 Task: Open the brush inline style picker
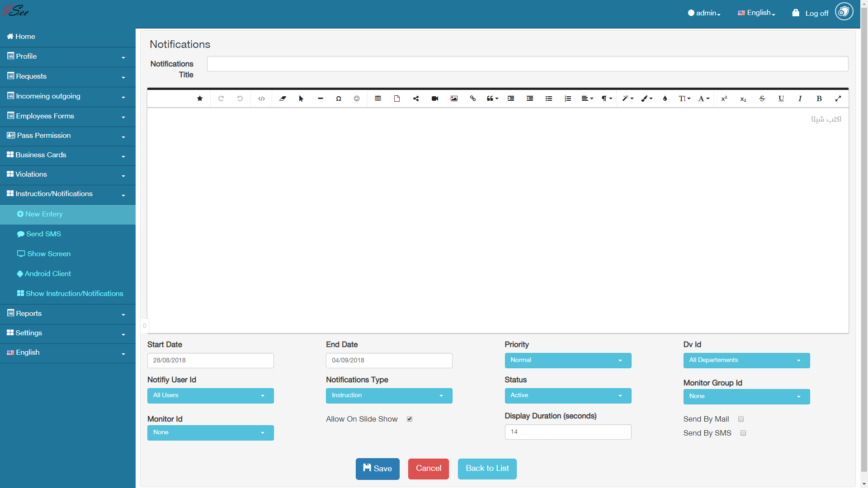coord(646,99)
